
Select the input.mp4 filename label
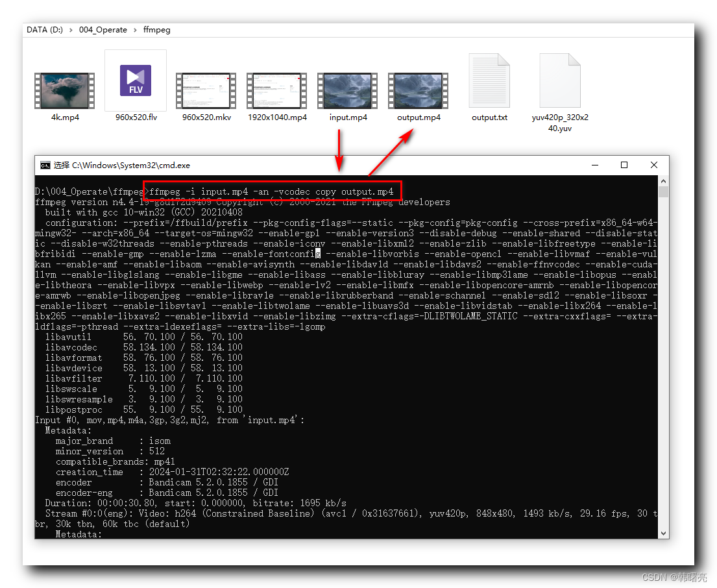coord(347,116)
